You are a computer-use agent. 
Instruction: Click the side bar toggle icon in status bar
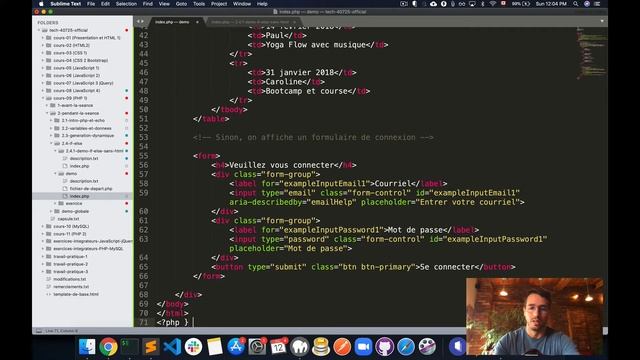(x=39, y=331)
